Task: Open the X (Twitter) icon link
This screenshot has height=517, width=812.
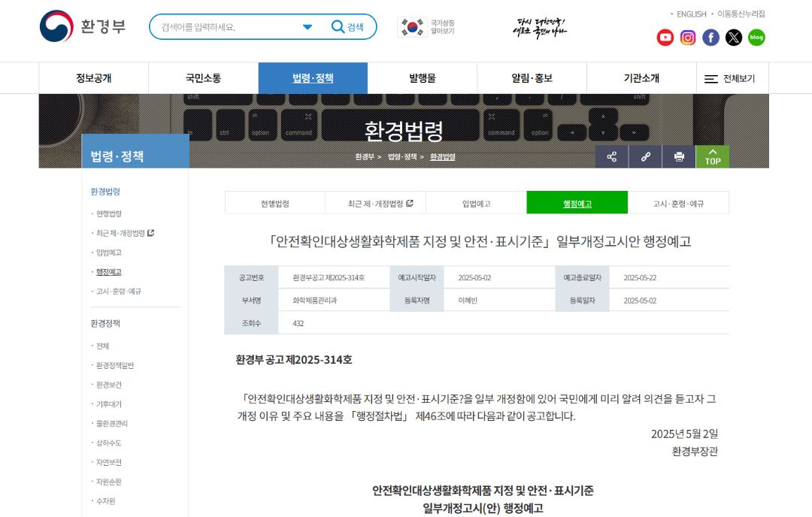Action: coord(734,38)
